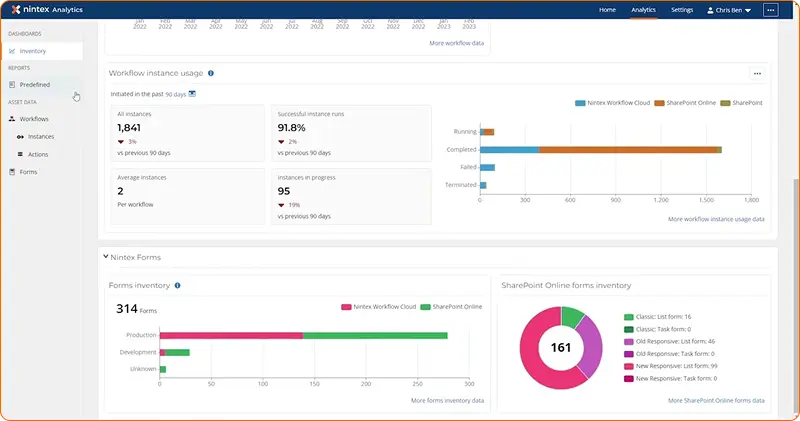Toggle New Responsive: List form: 99 legend
The image size is (800, 421).
(629, 366)
